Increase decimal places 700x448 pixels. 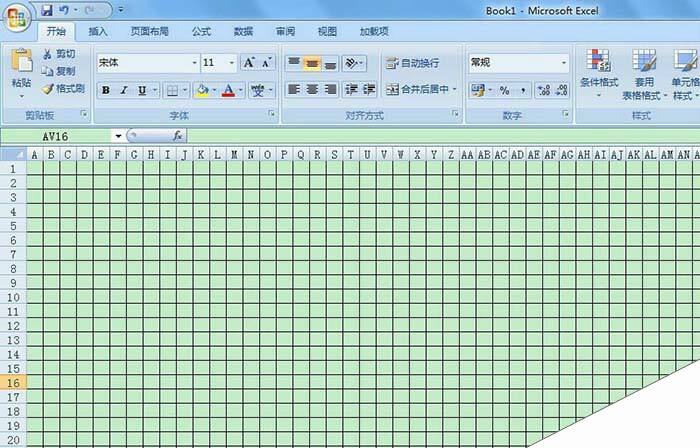tap(544, 90)
